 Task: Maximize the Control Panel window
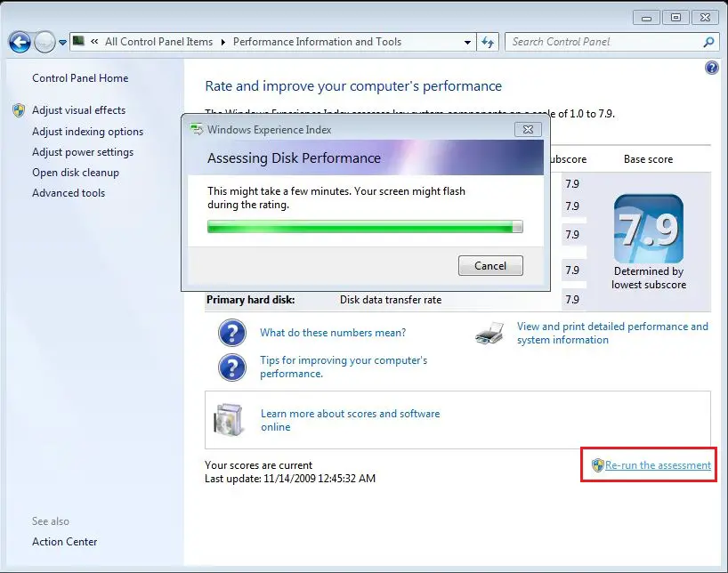coord(675,18)
